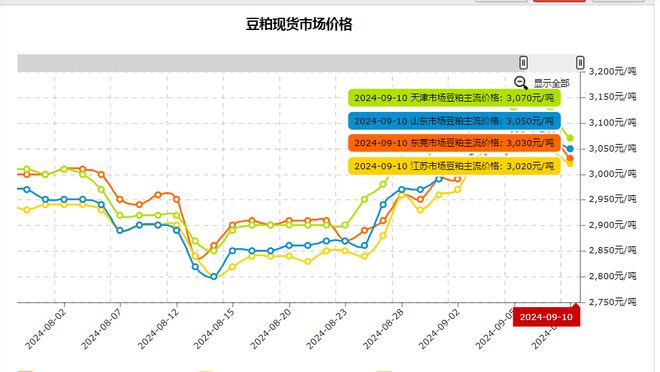Viewport: 660px width, 372px height.
Task: Click the red 2024-09-10 date marker
Action: [x=546, y=316]
